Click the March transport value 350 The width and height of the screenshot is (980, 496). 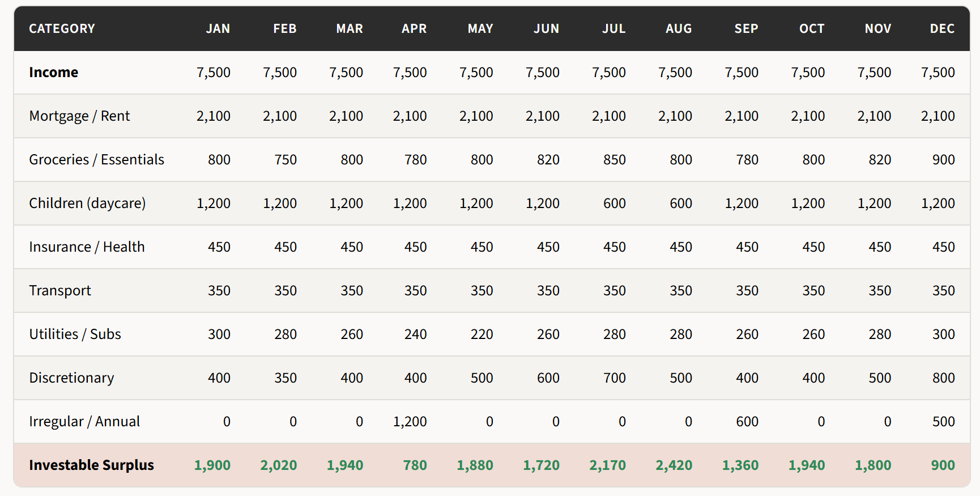click(x=352, y=290)
